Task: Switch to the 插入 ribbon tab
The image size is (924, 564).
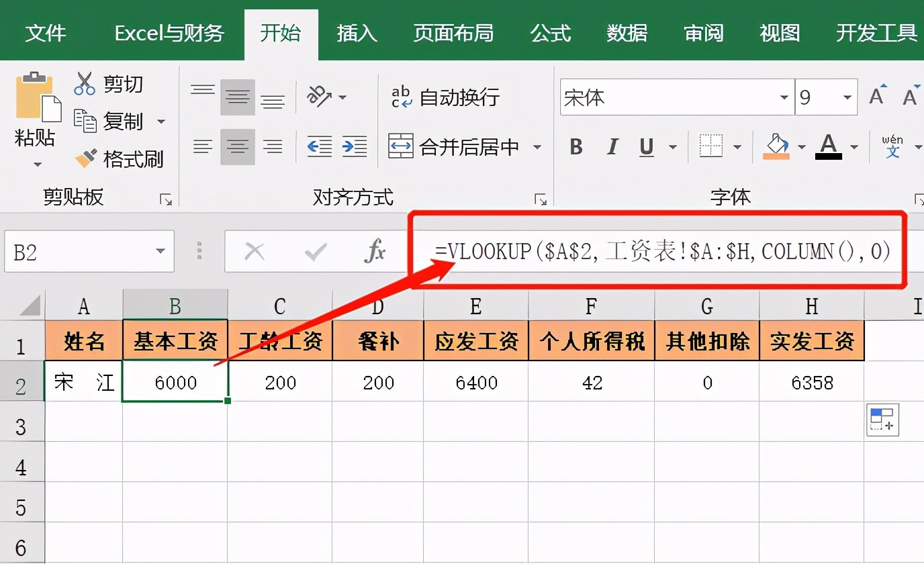Action: (x=357, y=32)
